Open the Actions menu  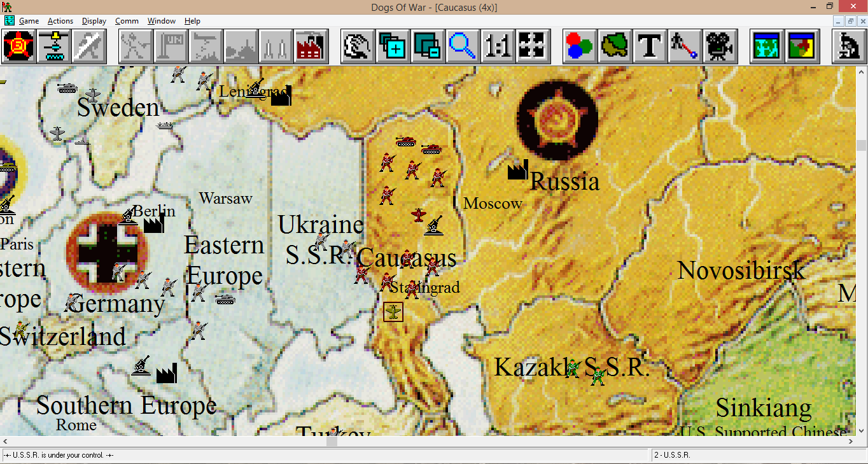pos(60,21)
